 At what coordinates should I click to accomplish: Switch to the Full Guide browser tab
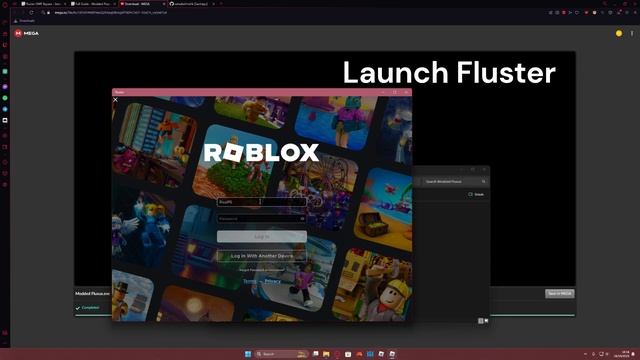[93, 4]
